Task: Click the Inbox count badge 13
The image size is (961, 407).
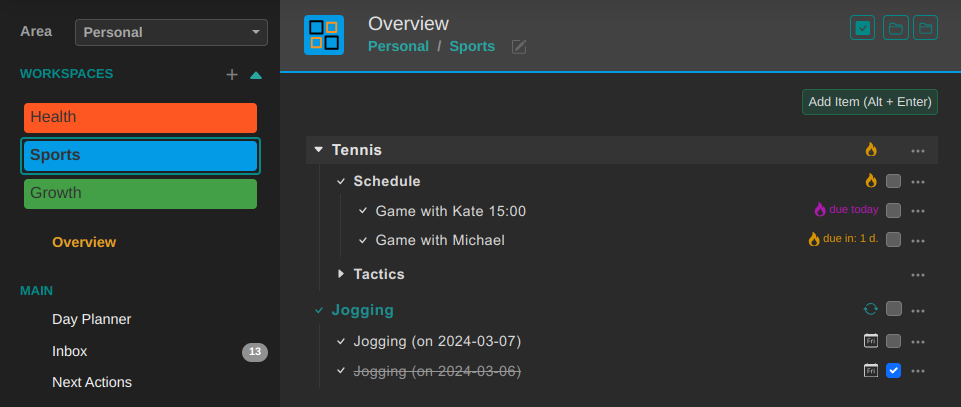Action: pos(255,352)
